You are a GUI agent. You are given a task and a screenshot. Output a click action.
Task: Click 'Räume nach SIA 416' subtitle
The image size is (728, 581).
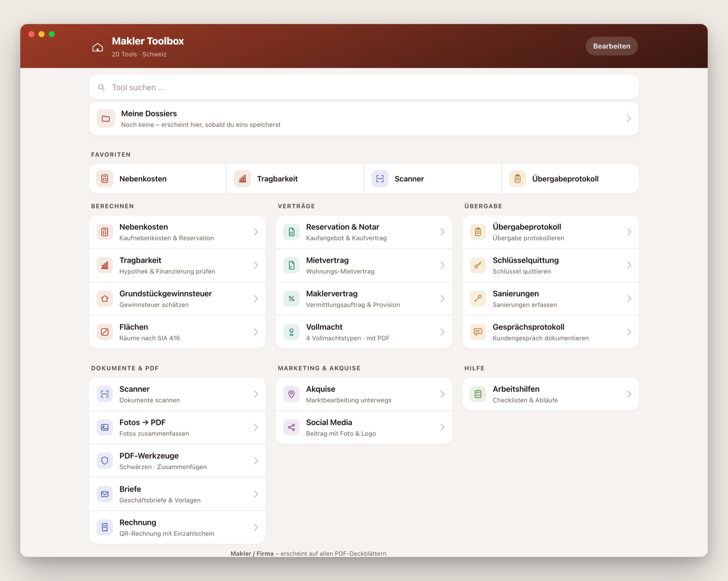pos(150,338)
